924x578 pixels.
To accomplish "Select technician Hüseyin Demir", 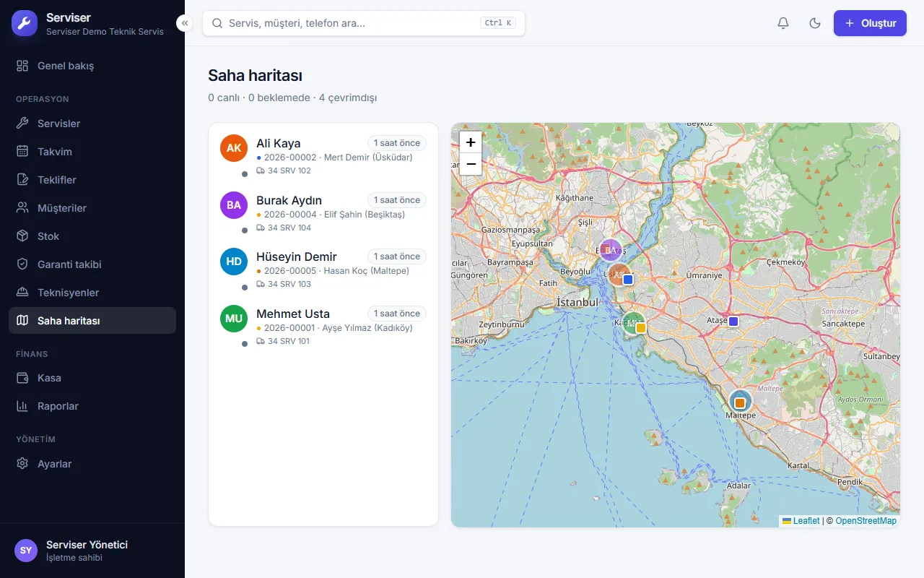I will [x=323, y=269].
